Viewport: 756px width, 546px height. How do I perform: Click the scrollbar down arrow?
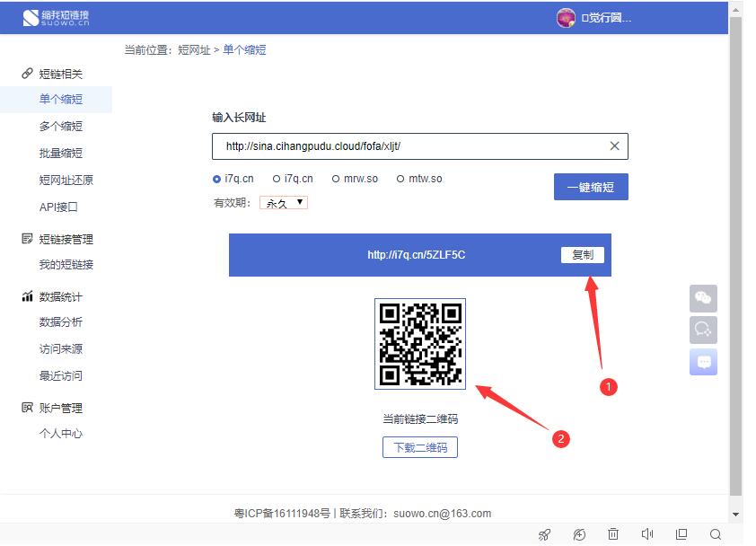[x=735, y=515]
